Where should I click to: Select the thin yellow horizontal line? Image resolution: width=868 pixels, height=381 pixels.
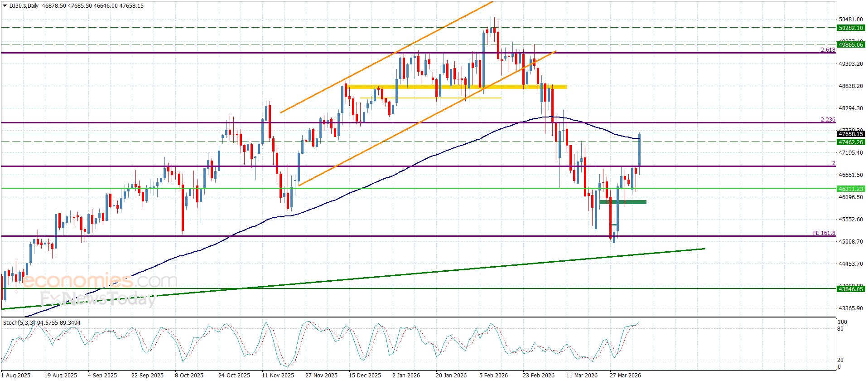click(x=430, y=98)
